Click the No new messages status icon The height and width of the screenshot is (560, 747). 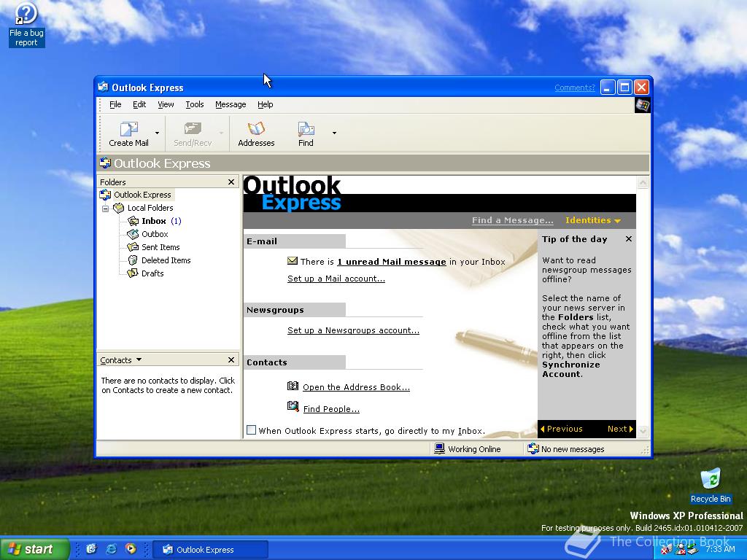click(x=533, y=448)
